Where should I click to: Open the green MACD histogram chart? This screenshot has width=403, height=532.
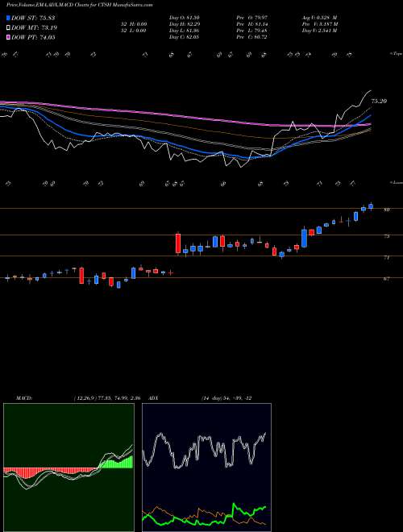[69, 468]
